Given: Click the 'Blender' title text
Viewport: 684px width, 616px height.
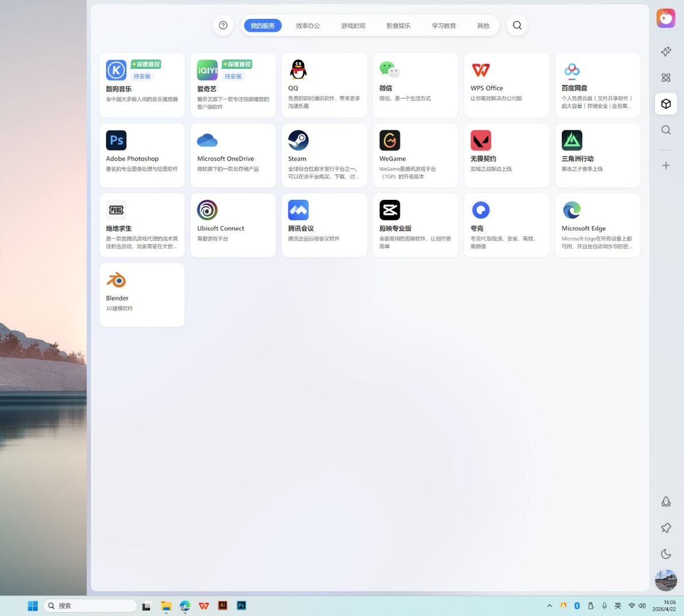Looking at the screenshot, I should pyautogui.click(x=117, y=298).
